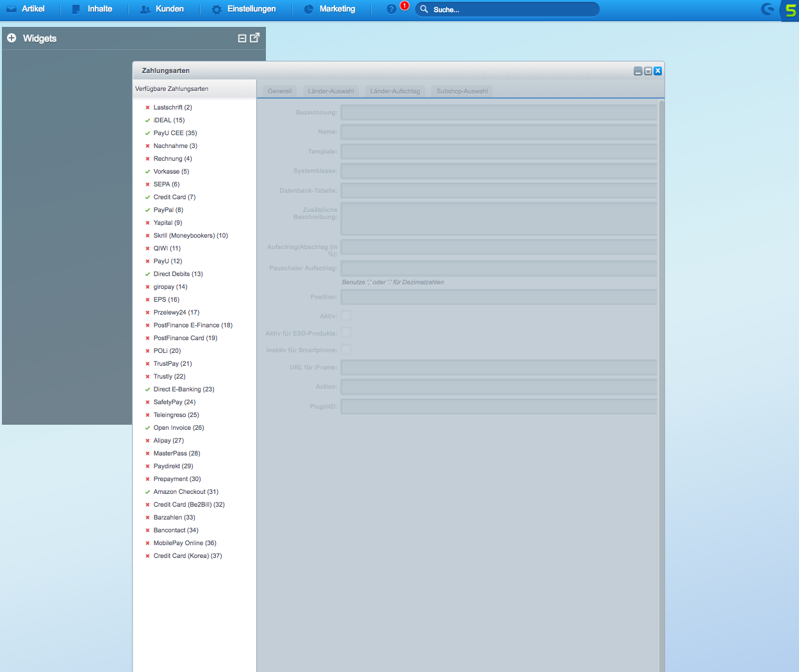Enable Aktiv für ESD-Produkte checkbox
The image size is (799, 672).
click(346, 332)
